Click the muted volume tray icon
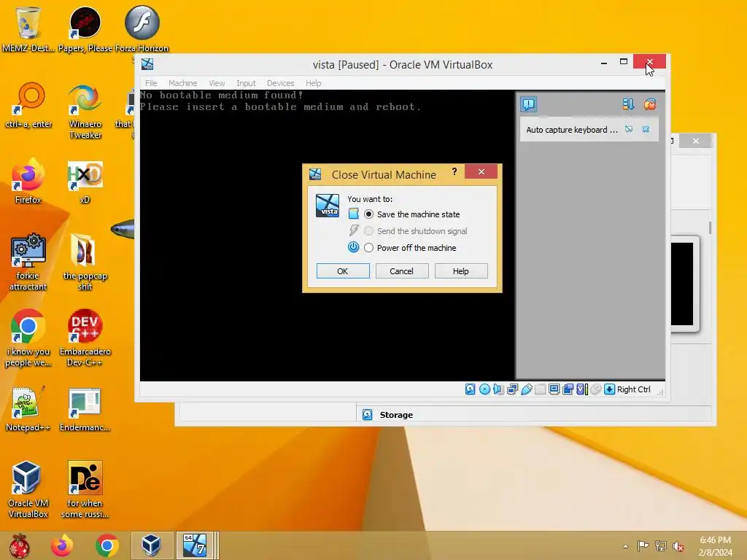The width and height of the screenshot is (747, 560). pyautogui.click(x=678, y=546)
